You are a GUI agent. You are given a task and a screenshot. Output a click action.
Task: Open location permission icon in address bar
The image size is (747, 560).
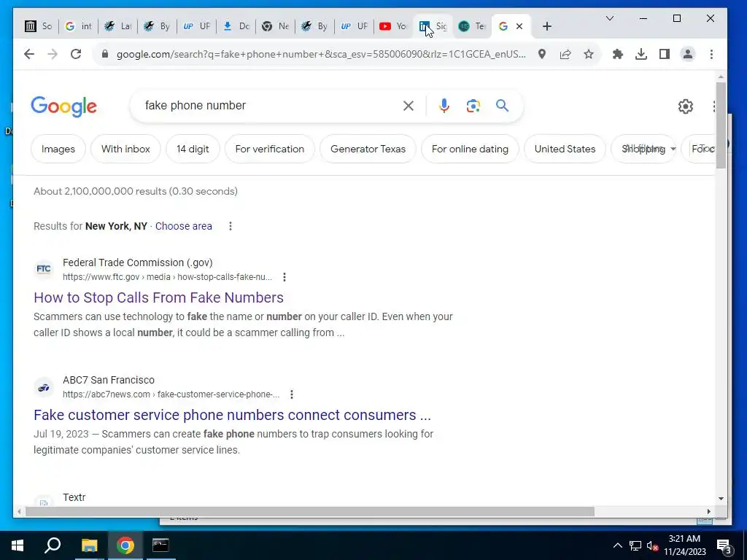[542, 54]
